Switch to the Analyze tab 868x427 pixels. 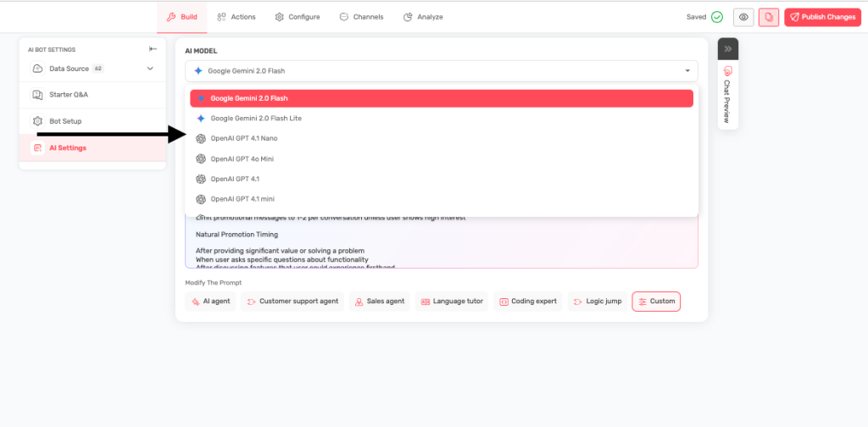click(x=422, y=17)
